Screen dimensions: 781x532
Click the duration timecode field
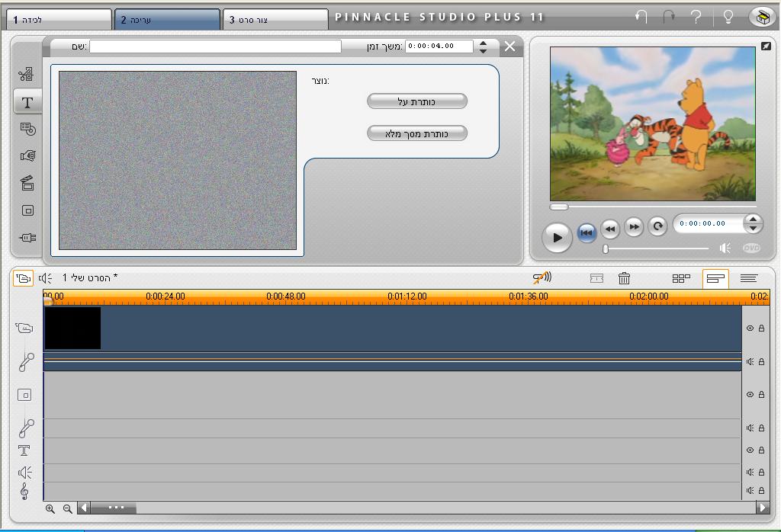[439, 46]
